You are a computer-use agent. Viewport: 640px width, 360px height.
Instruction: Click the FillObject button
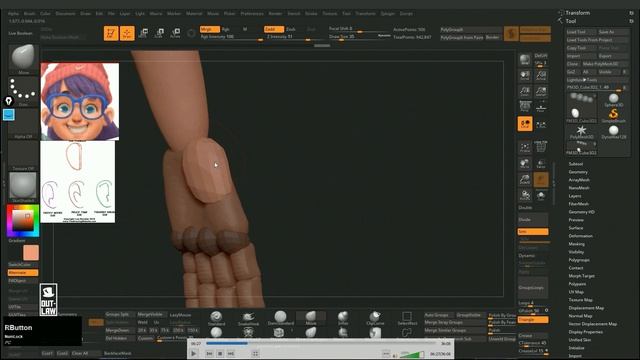pos(23,281)
